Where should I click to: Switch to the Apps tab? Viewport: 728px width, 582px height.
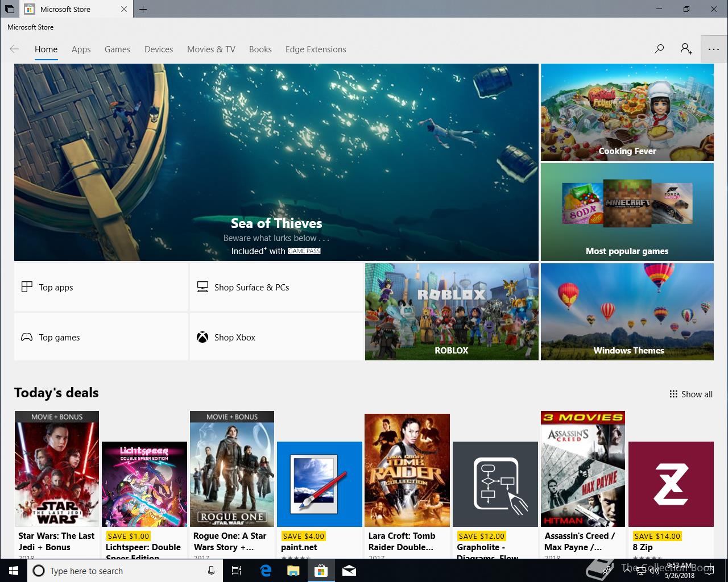coord(81,49)
